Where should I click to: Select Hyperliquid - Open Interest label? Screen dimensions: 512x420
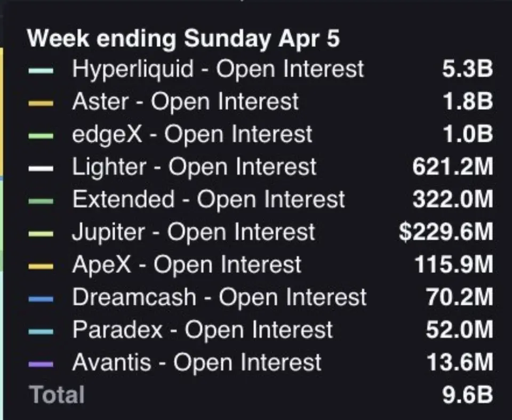[218, 69]
